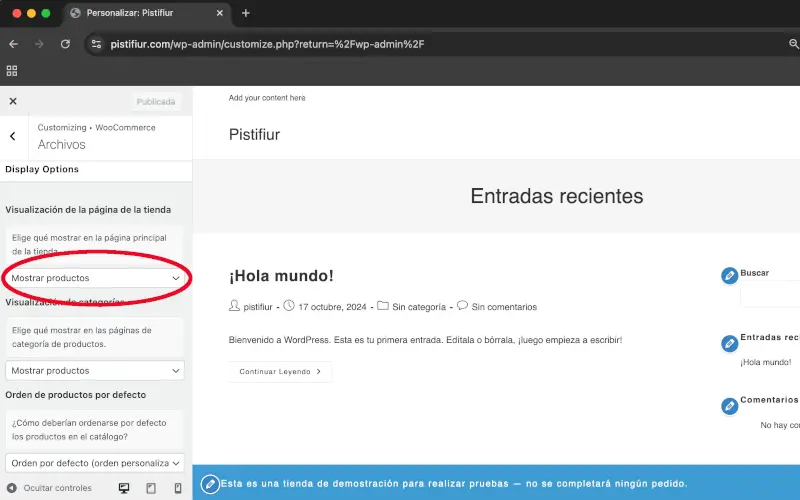
Task: Open the apps grid in bookmarks bar
Action: click(12, 71)
